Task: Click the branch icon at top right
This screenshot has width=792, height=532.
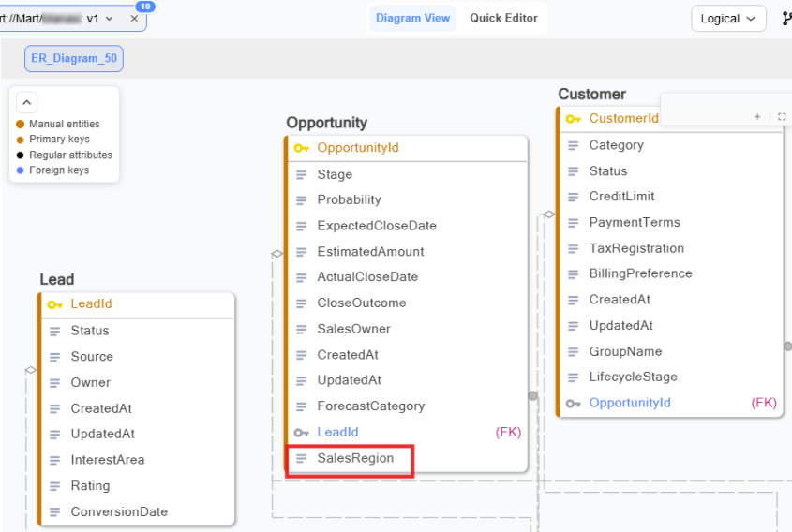Action: pos(786,19)
